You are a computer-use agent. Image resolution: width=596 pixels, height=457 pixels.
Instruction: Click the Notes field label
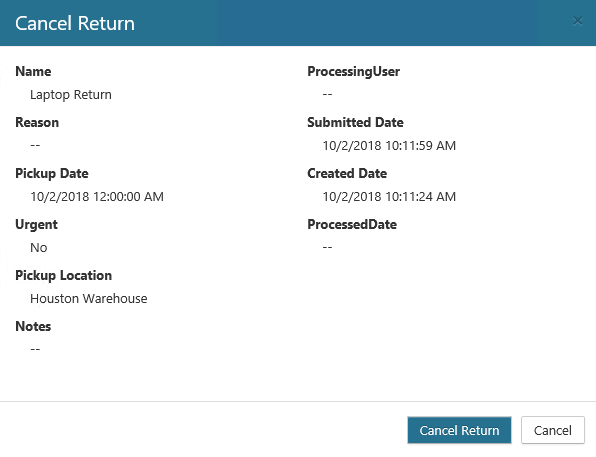click(33, 326)
